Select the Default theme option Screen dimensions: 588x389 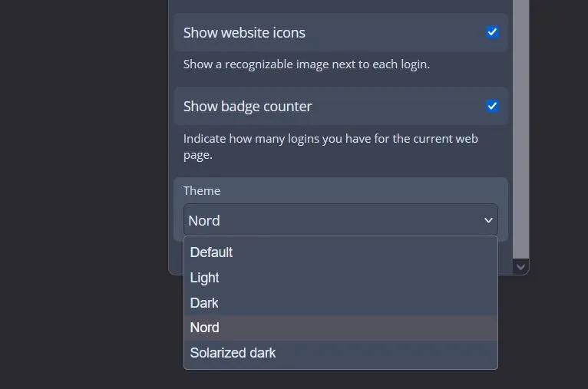pos(211,252)
